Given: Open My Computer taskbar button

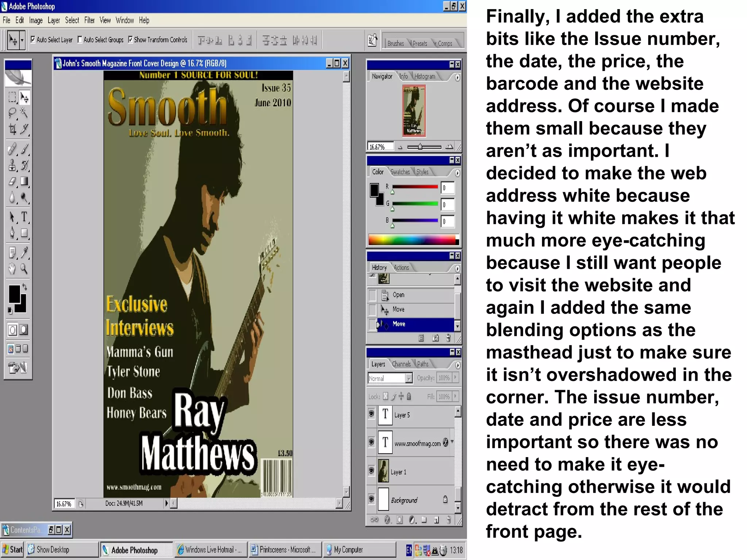Looking at the screenshot, I should coord(359,549).
